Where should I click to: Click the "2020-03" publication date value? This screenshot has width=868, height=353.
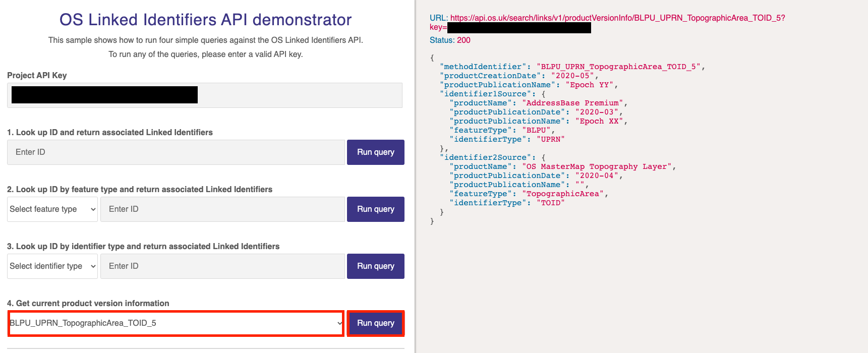coord(597,112)
